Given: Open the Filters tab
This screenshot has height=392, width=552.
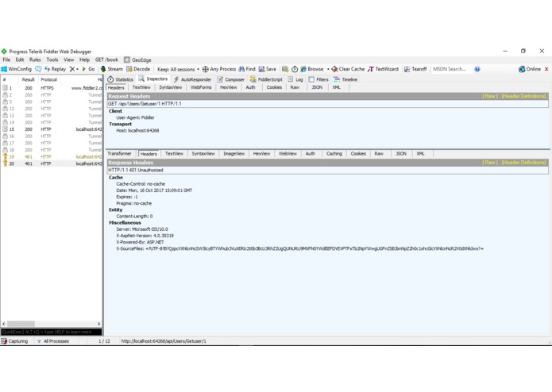Looking at the screenshot, I should pyautogui.click(x=318, y=79).
